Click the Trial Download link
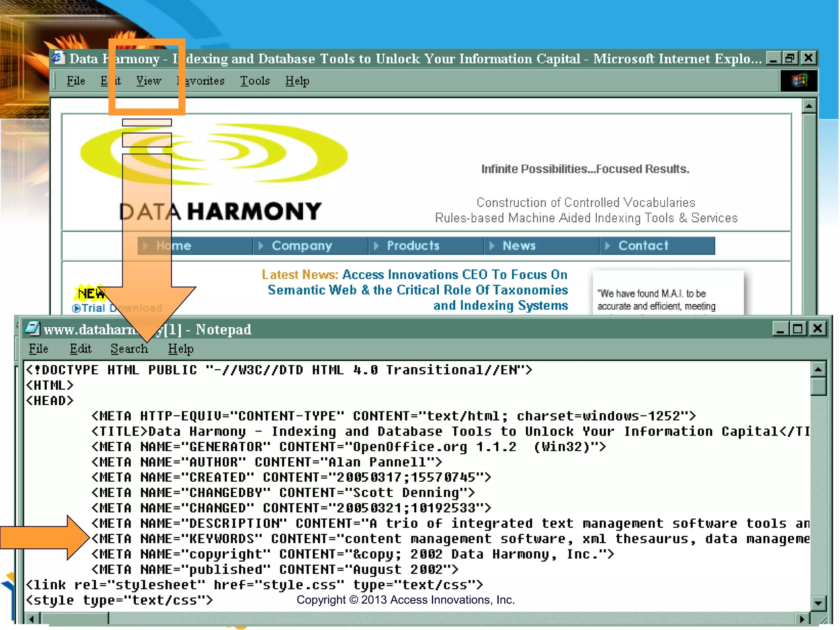 [117, 308]
